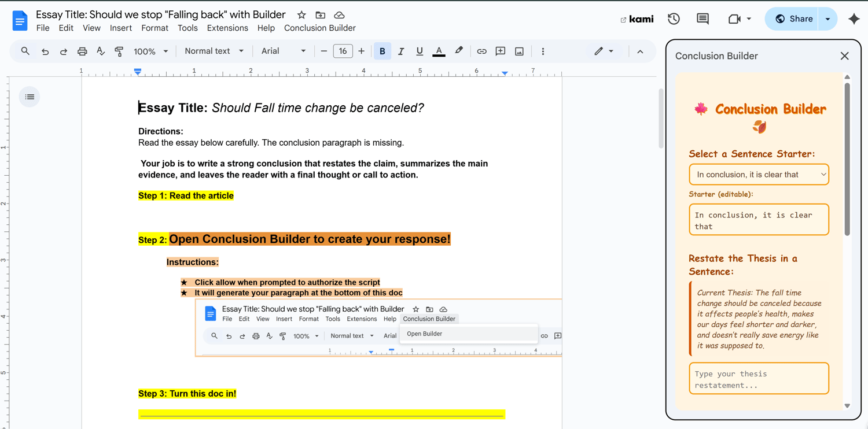Image resolution: width=868 pixels, height=429 pixels.
Task: Open the Help menu
Action: 266,28
